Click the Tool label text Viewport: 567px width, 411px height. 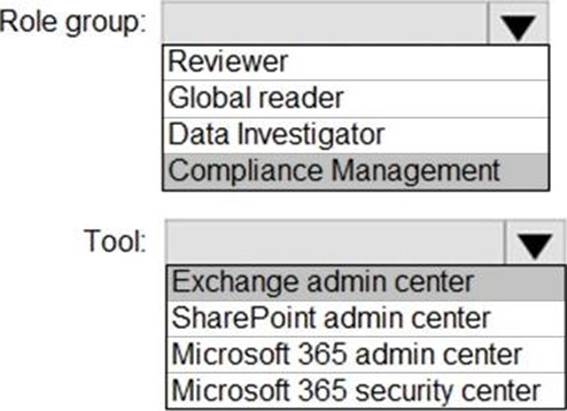pyautogui.click(x=115, y=241)
